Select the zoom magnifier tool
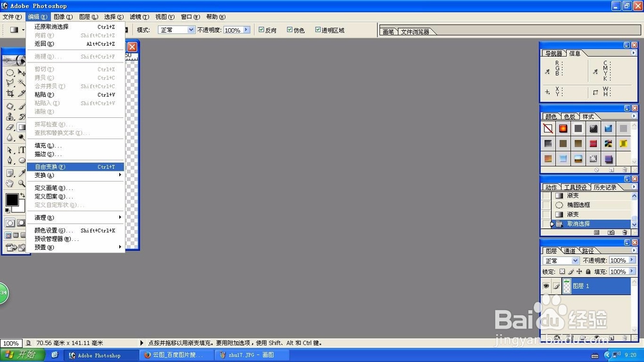 coord(21,184)
